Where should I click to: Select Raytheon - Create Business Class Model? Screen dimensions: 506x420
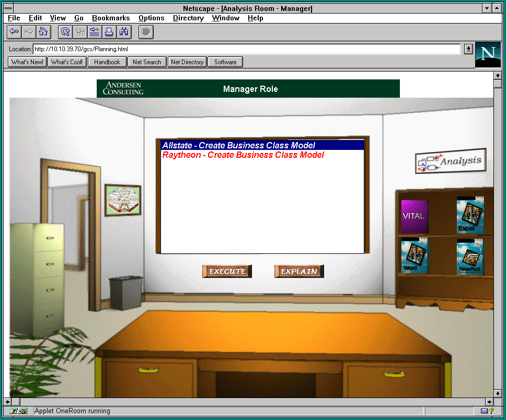tap(243, 155)
